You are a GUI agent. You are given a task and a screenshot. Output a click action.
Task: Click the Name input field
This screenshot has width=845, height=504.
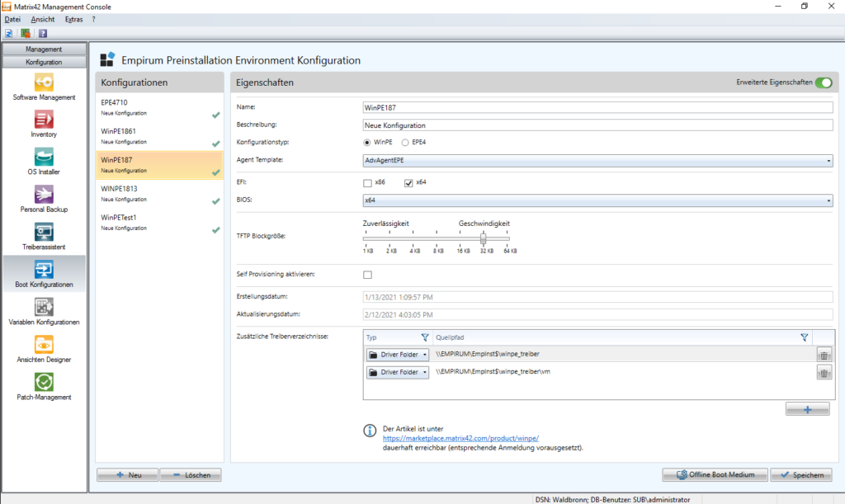coord(597,108)
